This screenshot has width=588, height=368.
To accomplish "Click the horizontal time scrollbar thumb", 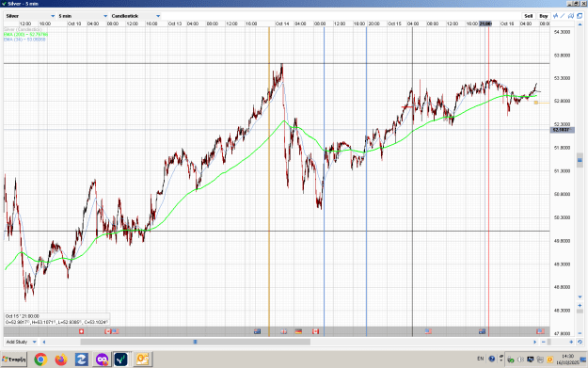I will click(x=195, y=342).
